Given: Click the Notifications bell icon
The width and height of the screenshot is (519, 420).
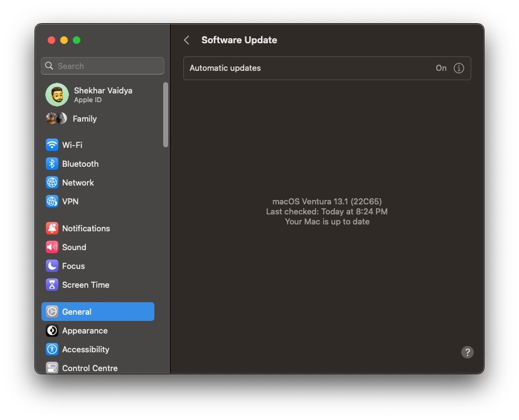Looking at the screenshot, I should 52,228.
